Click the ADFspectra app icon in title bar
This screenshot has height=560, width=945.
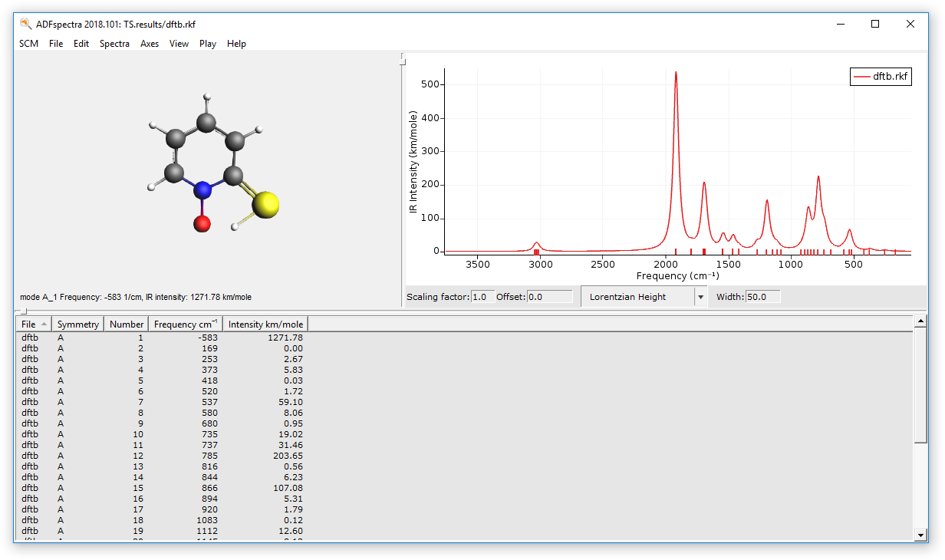pos(25,24)
